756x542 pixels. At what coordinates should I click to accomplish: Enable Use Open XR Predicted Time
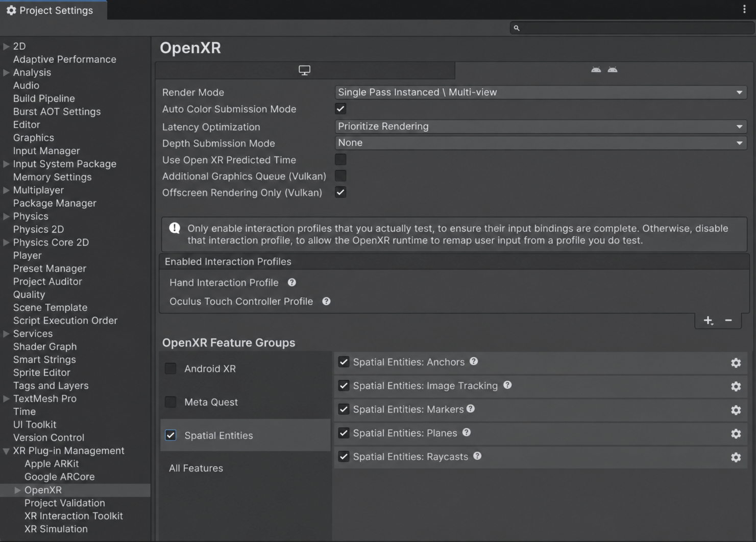tap(340, 160)
